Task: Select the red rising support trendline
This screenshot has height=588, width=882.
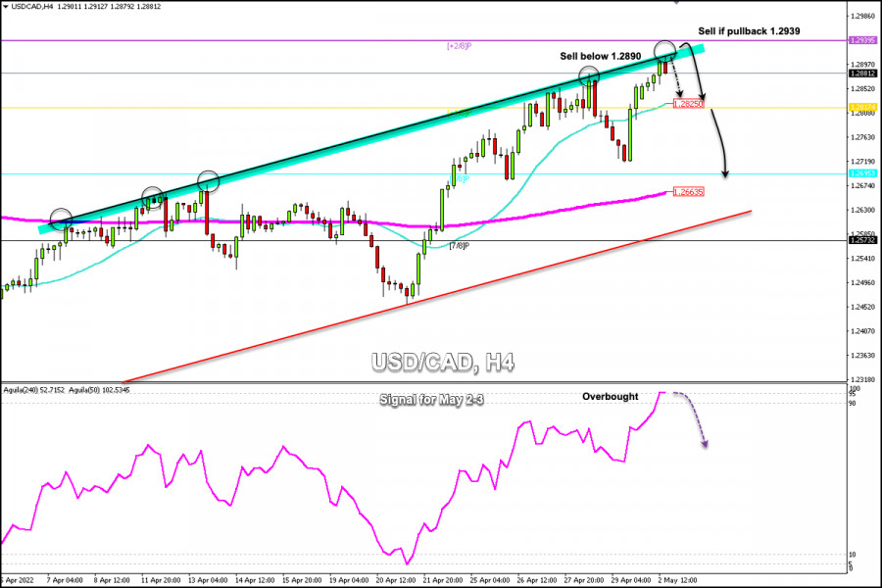Action: [436, 297]
